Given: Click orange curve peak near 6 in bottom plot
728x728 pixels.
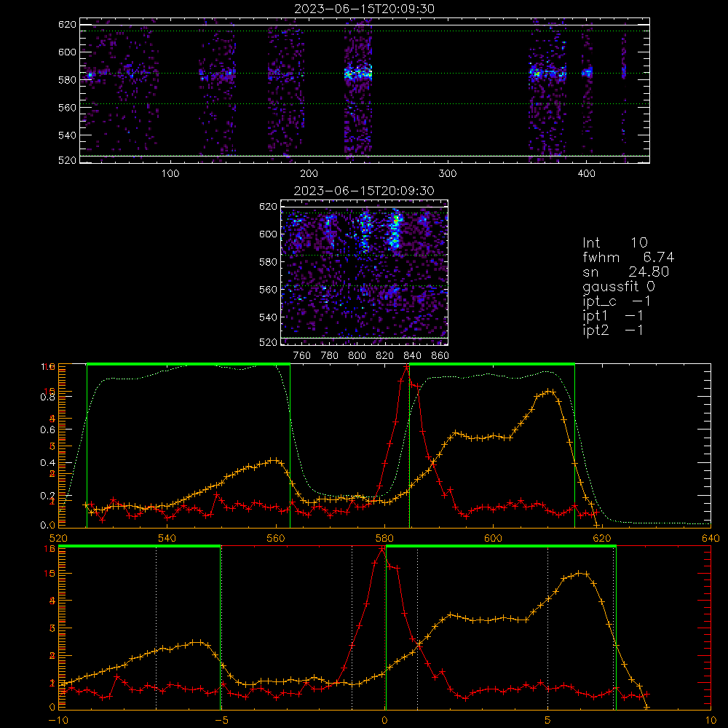Looking at the screenshot, I should click(579, 573).
